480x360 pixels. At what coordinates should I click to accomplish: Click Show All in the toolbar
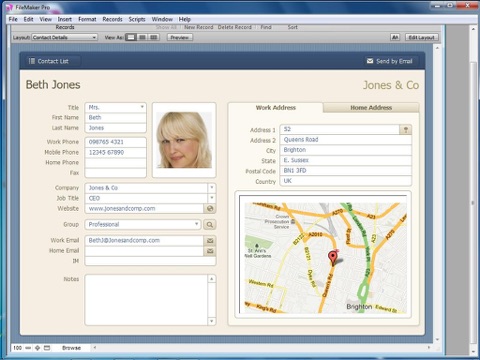(166, 27)
